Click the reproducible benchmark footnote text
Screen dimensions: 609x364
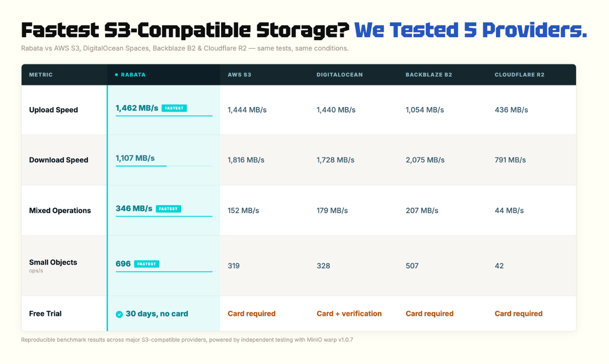click(x=187, y=340)
